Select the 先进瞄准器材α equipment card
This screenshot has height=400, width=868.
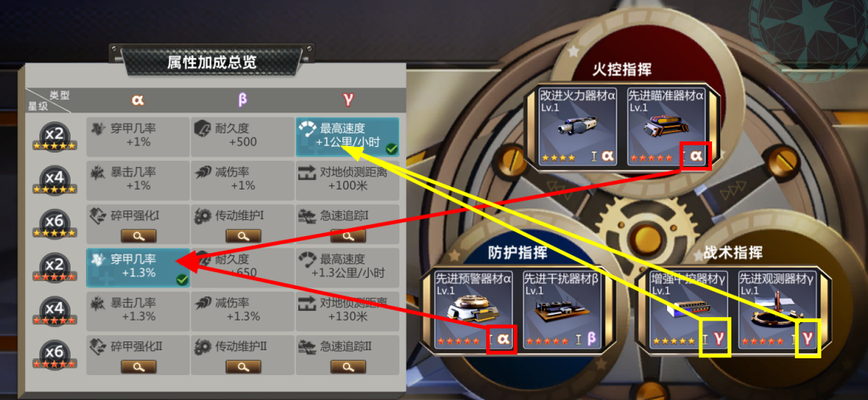[666, 126]
